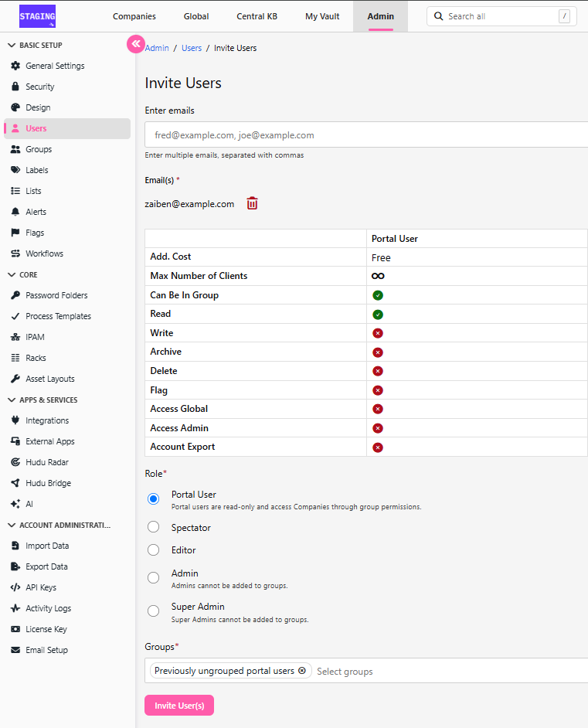This screenshot has height=728, width=588.
Task: Select the Super Admin role
Action: click(153, 611)
